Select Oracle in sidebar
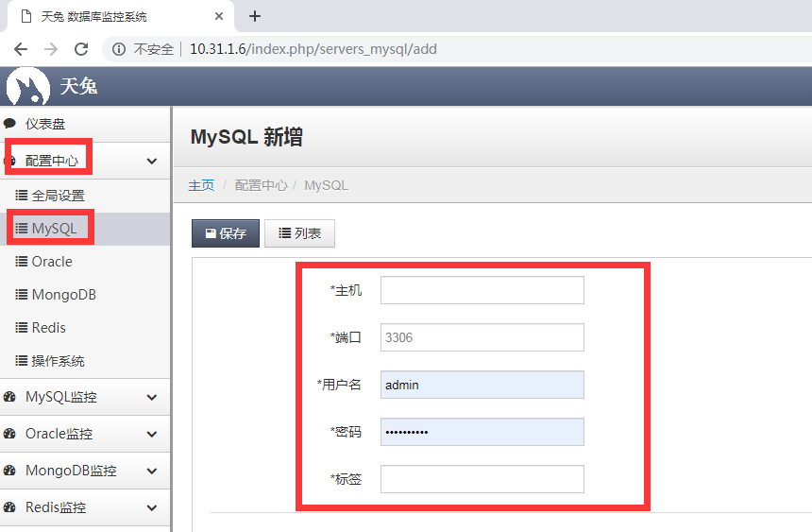The image size is (812, 532). click(x=85, y=262)
